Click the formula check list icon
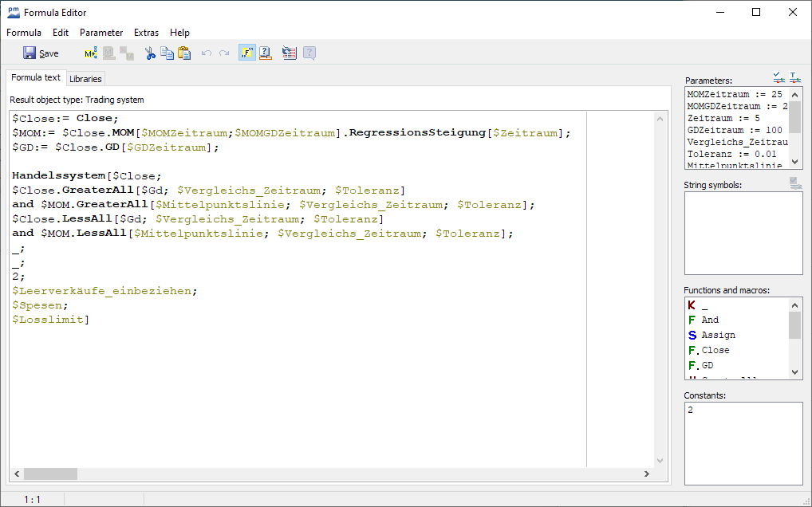 coord(290,53)
